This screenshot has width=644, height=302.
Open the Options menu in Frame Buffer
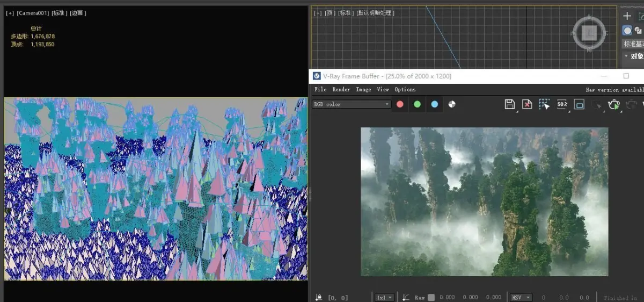point(405,90)
